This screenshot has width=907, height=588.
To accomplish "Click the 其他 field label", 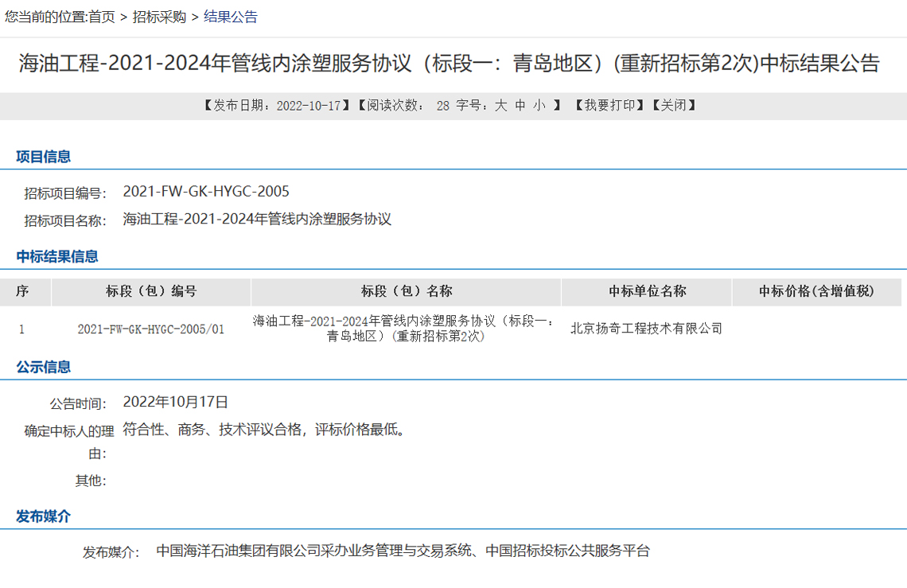I will tap(91, 481).
